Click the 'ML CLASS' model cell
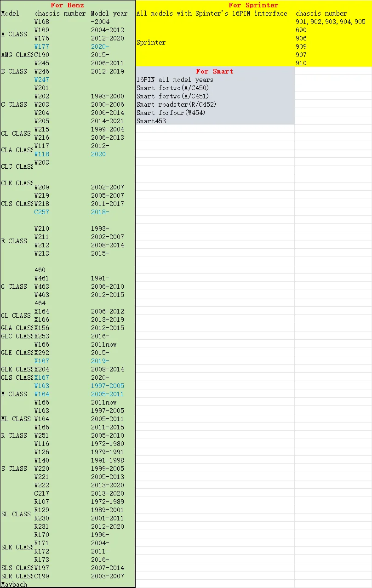This screenshot has width=372, height=588. [x=16, y=419]
